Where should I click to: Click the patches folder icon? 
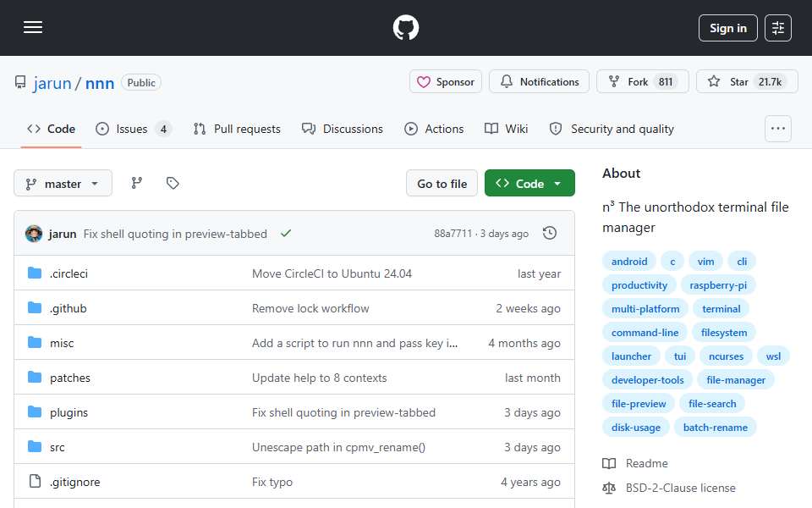pos(35,378)
